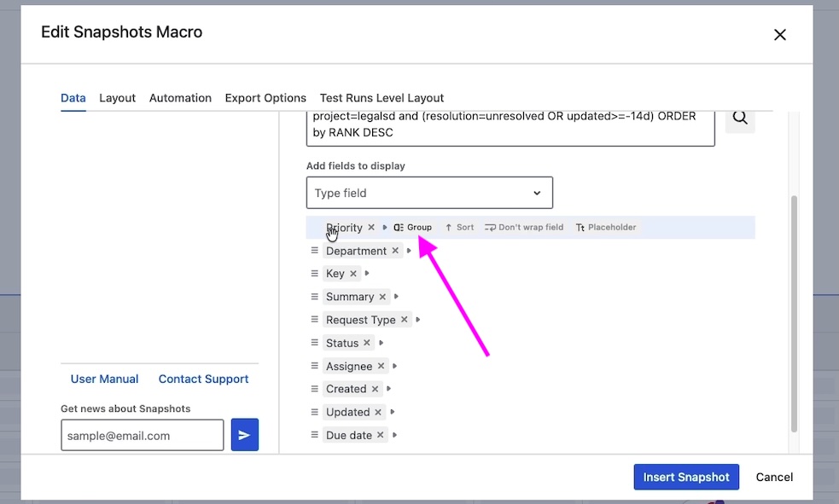Switch to the Data tab
The width and height of the screenshot is (839, 504).
(73, 98)
